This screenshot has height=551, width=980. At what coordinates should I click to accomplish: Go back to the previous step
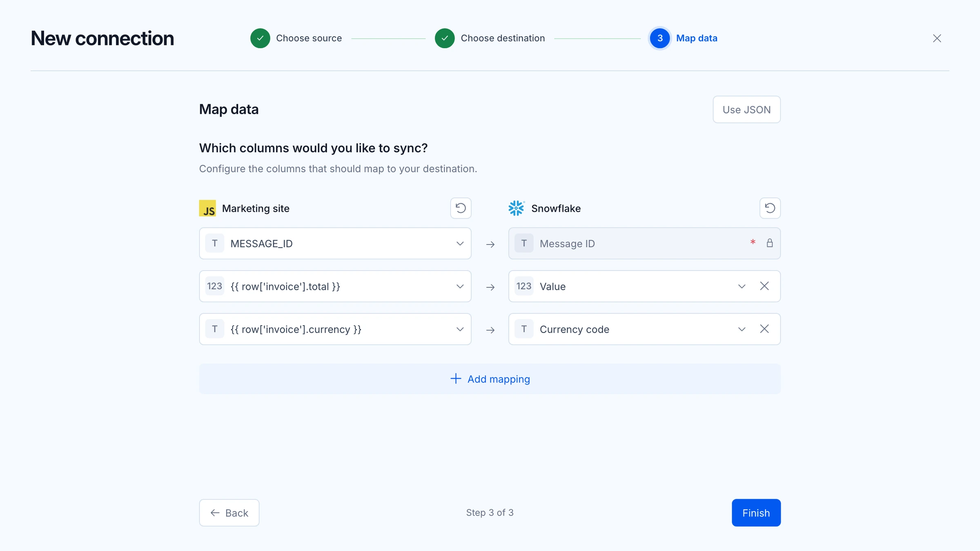(x=229, y=513)
